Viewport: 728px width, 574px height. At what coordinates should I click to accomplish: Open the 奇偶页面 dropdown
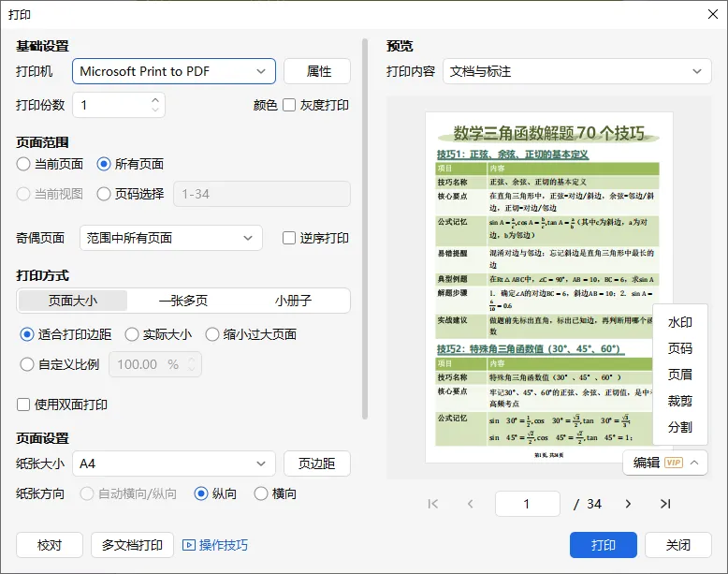click(171, 238)
